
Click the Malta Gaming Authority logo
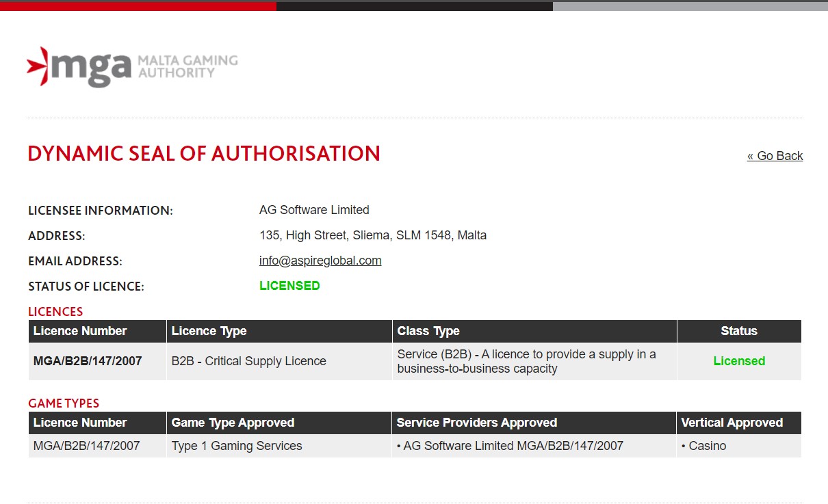[x=132, y=66]
